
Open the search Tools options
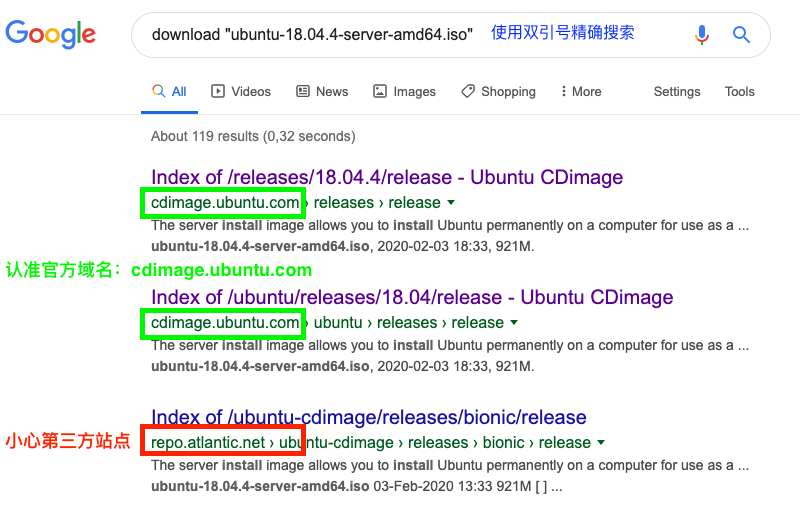point(739,91)
